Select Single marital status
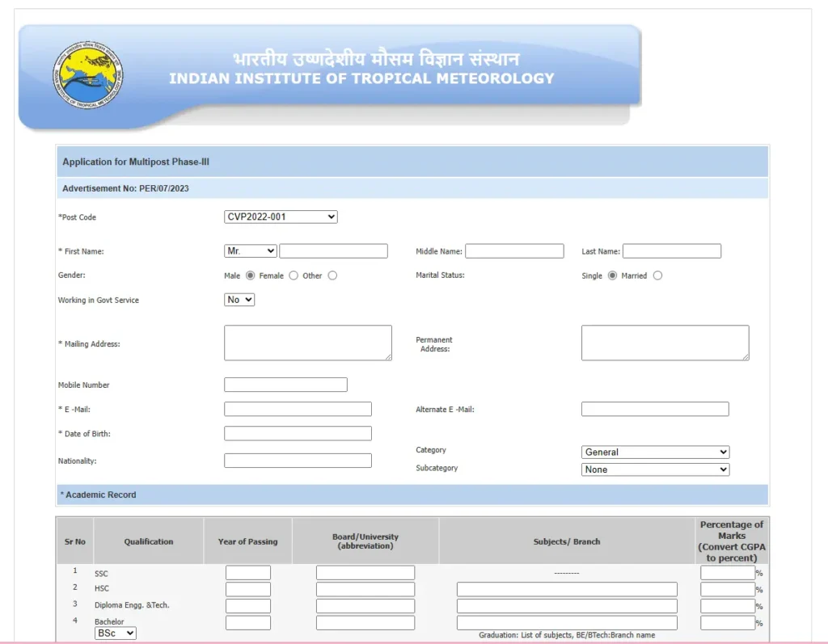 [x=612, y=276]
